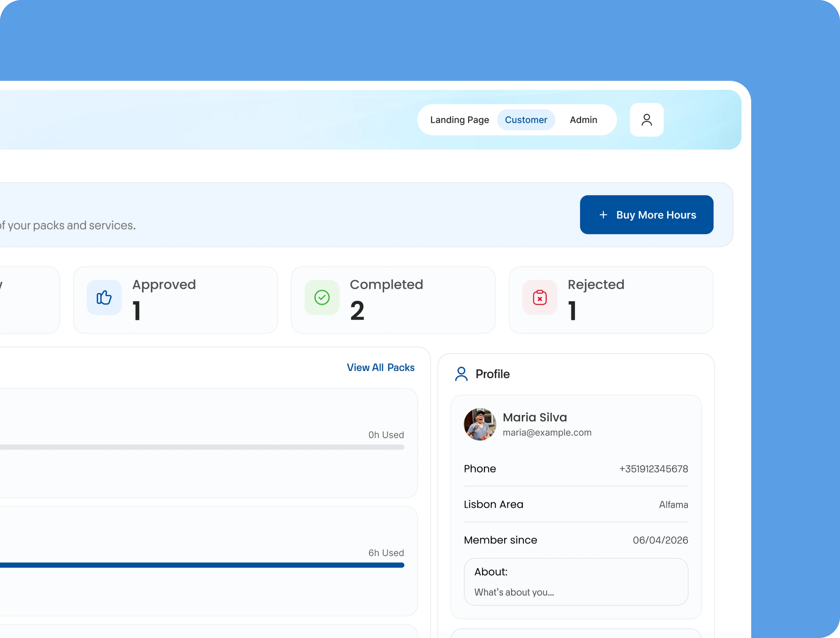Image resolution: width=840 pixels, height=638 pixels.
Task: Click the Profile section person icon
Action: 461,374
